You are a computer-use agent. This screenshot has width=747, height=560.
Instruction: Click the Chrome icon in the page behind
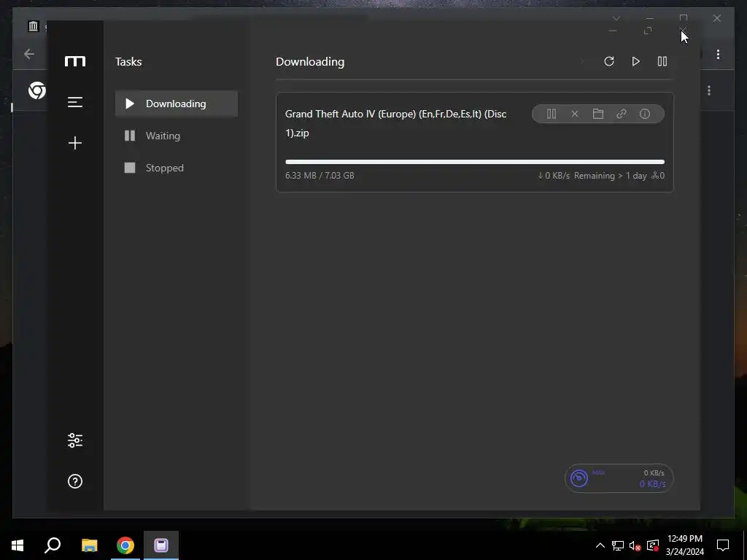pyautogui.click(x=36, y=90)
